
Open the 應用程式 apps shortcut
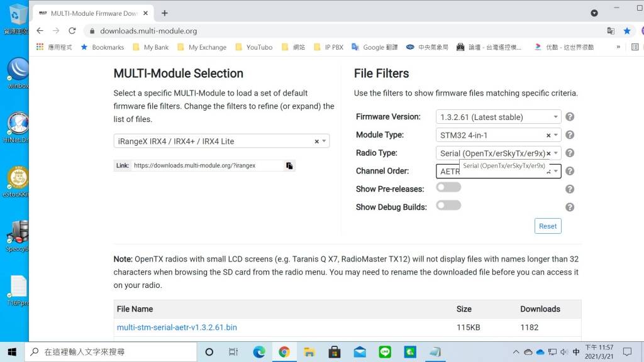(x=54, y=47)
